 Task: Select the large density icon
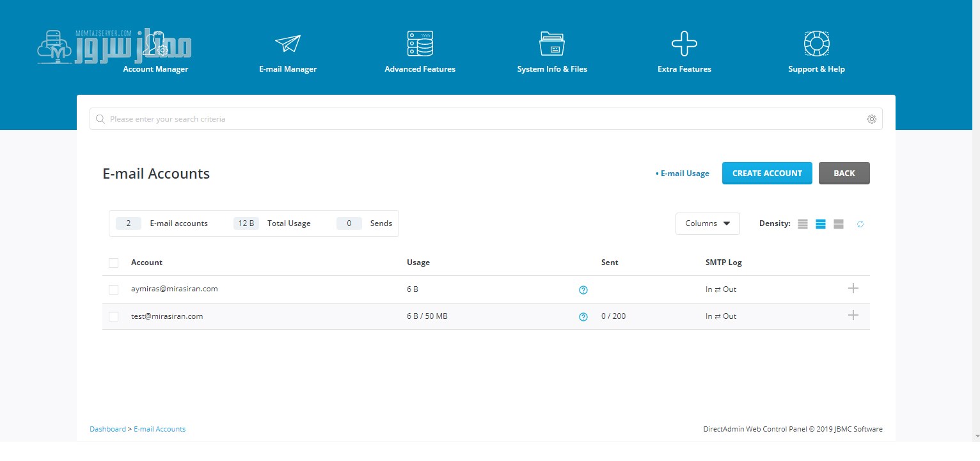click(x=839, y=224)
